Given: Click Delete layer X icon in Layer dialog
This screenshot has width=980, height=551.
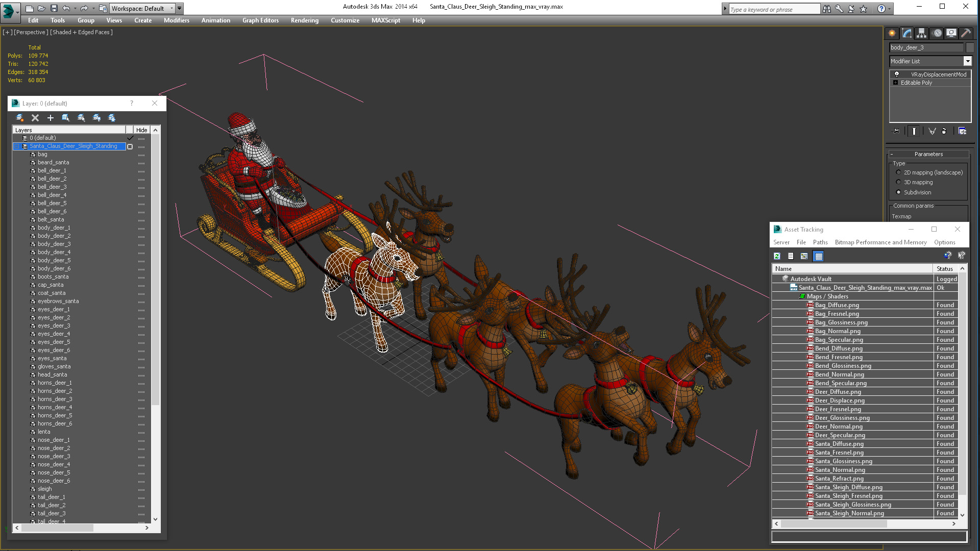Looking at the screenshot, I should tap(35, 118).
